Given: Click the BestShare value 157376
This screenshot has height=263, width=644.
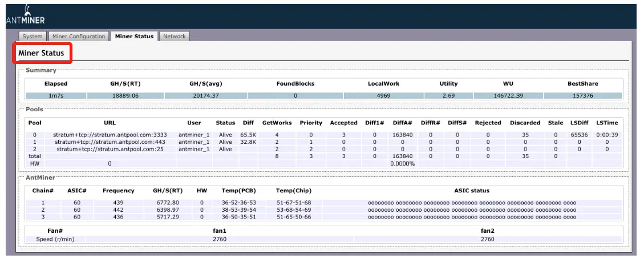Looking at the screenshot, I should (582, 96).
